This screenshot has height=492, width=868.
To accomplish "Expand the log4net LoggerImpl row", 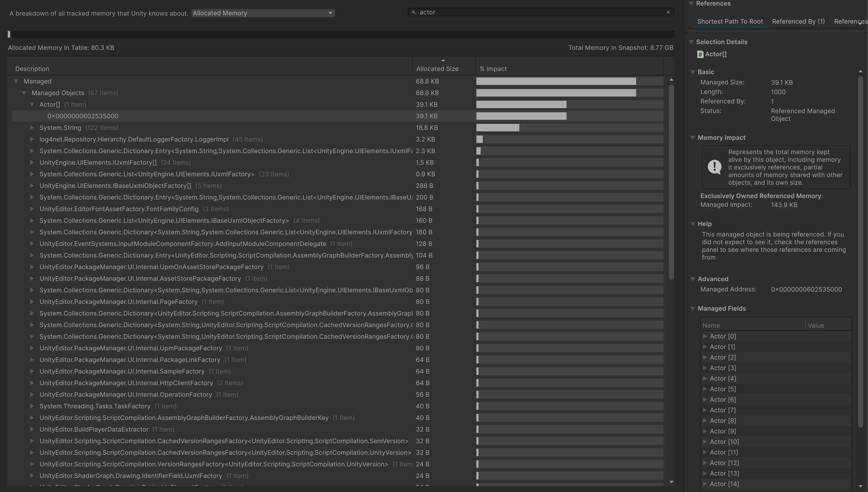I will click(x=32, y=139).
